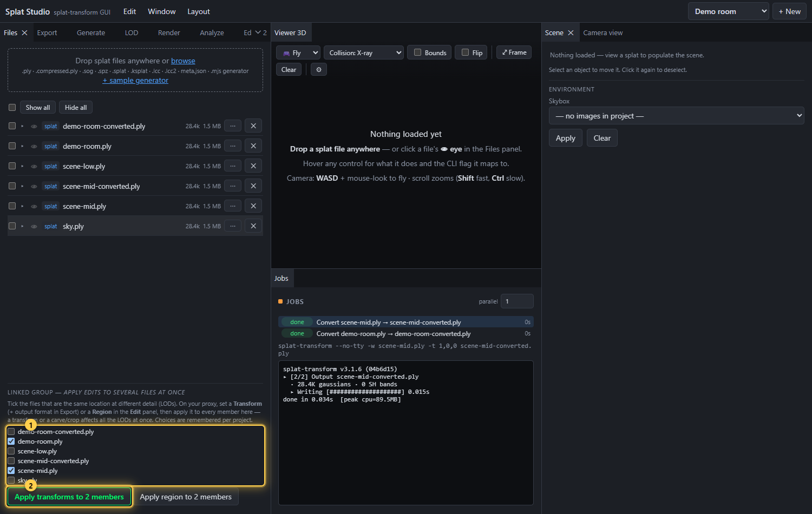This screenshot has height=514, width=812.
Task: Expand the demo-room-converted.ply row triangle
Action: tap(22, 126)
